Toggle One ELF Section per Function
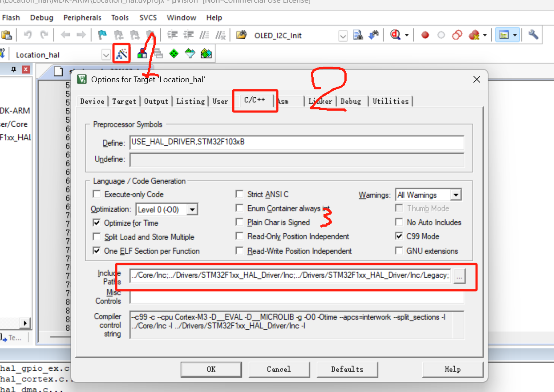Viewport: 554px width, 392px height. pos(97,251)
